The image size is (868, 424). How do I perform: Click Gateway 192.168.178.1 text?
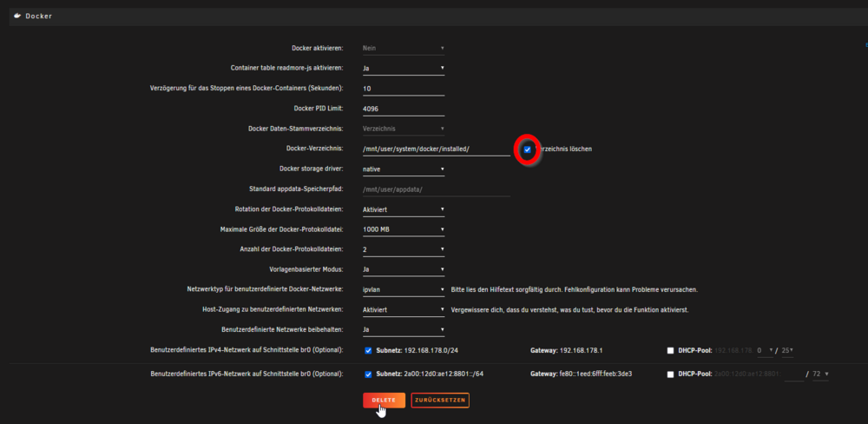pyautogui.click(x=565, y=350)
